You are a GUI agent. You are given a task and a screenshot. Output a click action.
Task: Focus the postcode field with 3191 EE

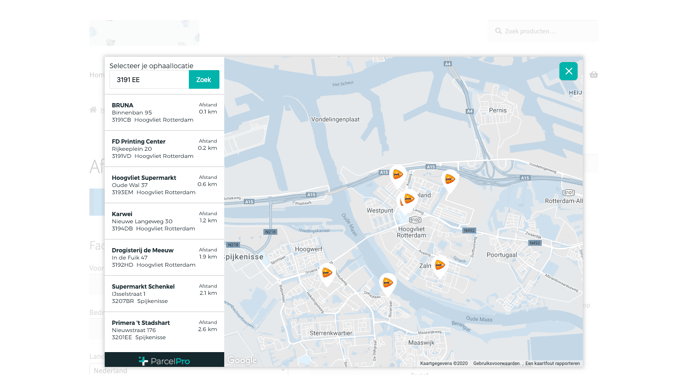pyautogui.click(x=149, y=79)
